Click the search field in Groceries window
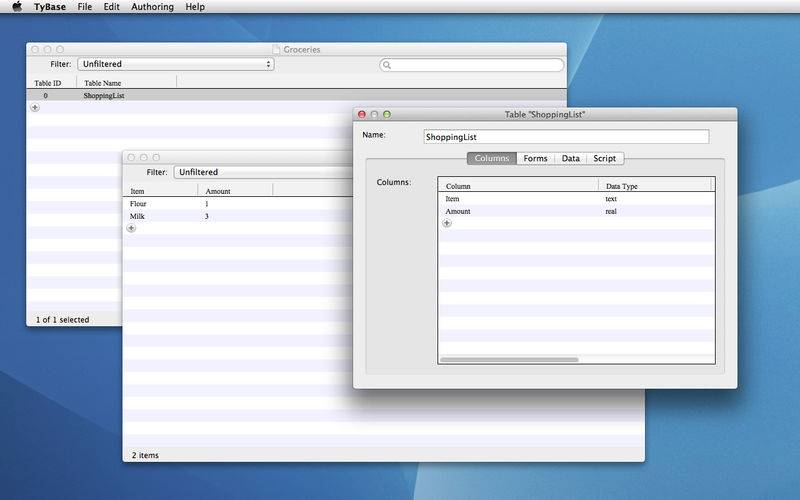The height and width of the screenshot is (500, 800). [472, 65]
